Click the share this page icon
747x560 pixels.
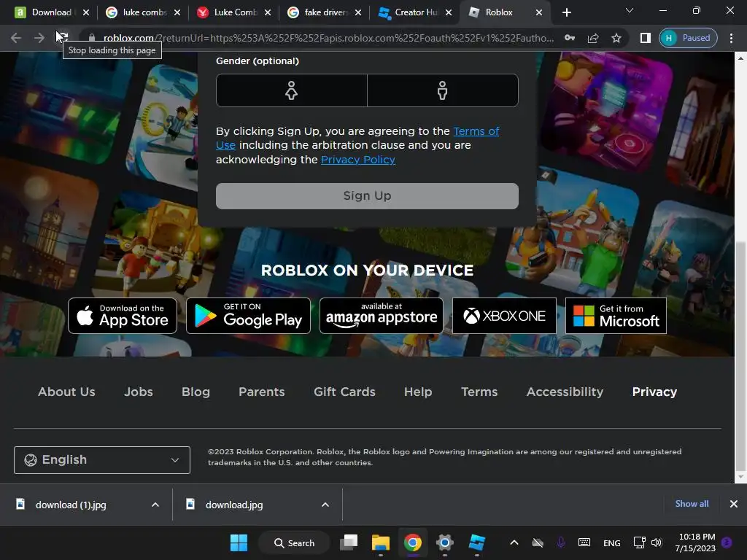(x=593, y=38)
